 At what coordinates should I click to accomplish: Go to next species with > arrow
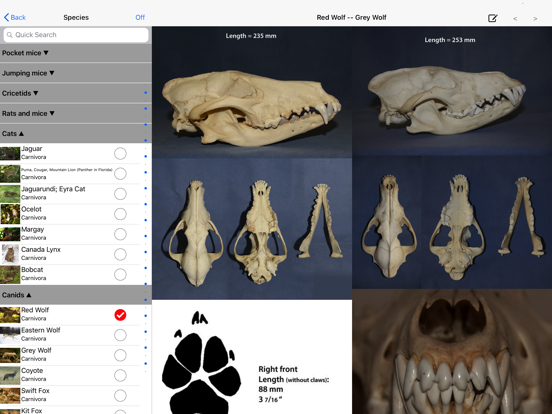pos(535,18)
